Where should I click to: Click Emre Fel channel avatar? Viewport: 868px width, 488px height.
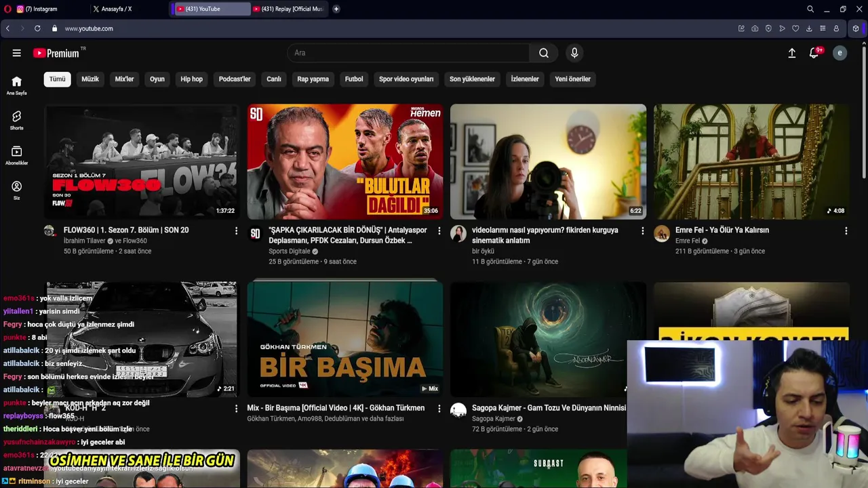tap(662, 233)
